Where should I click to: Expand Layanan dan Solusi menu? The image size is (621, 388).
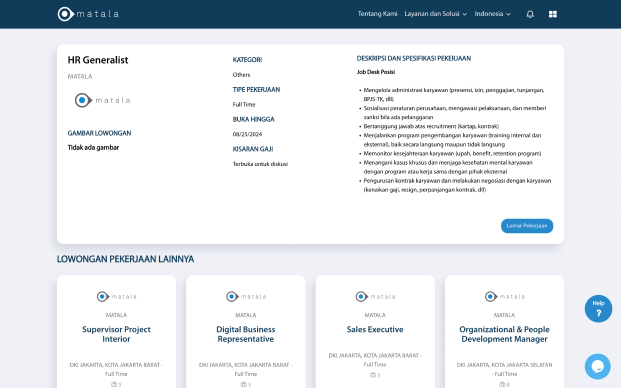point(436,14)
